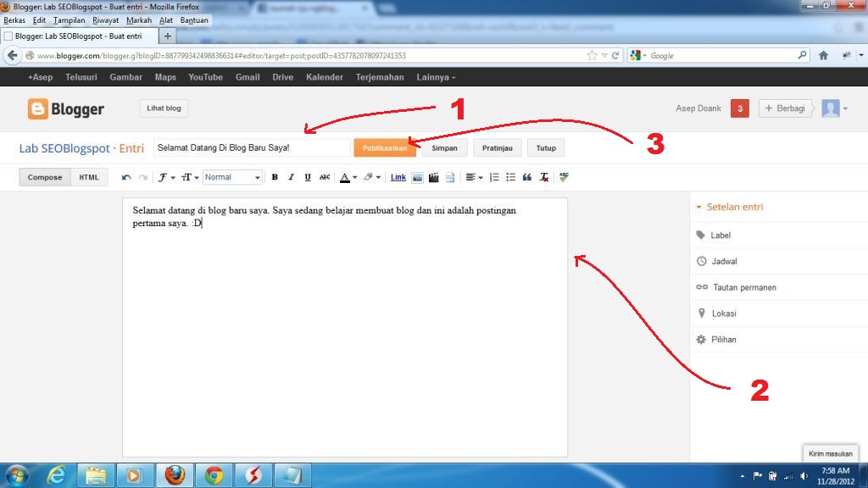Viewport: 868px width, 488px height.
Task: Click the Link toolbar button
Action: click(398, 177)
